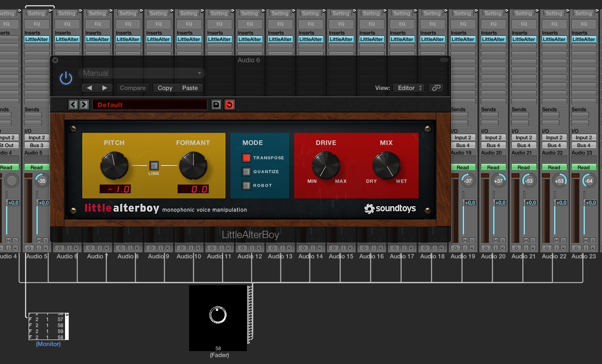
Task: Select ROBOT mode
Action: tap(246, 185)
